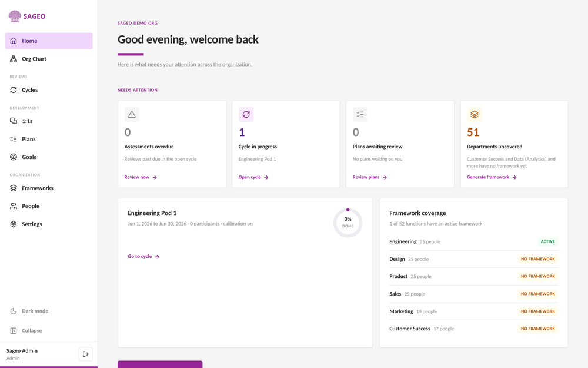
Task: Click the Plans checklist icon in sidebar
Action: (14, 139)
